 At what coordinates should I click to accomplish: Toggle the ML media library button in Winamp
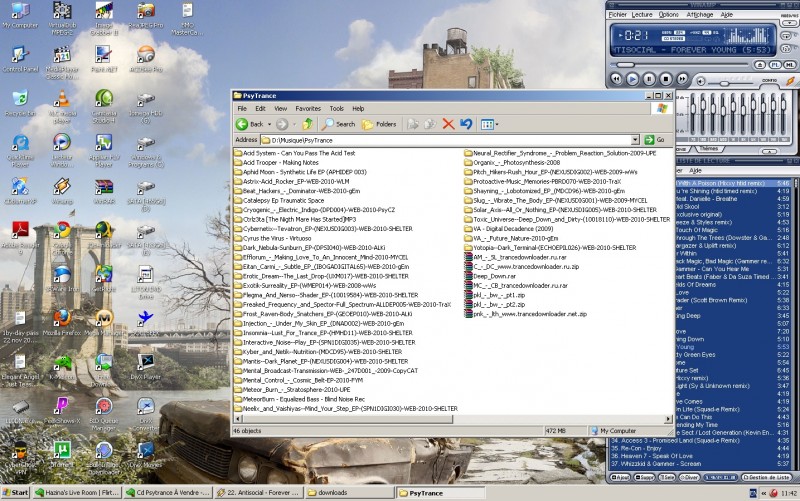[x=789, y=65]
